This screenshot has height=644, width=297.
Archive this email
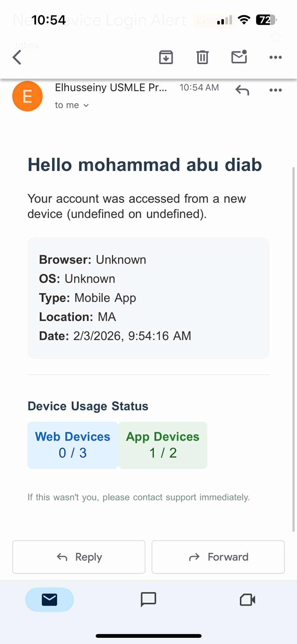(166, 57)
